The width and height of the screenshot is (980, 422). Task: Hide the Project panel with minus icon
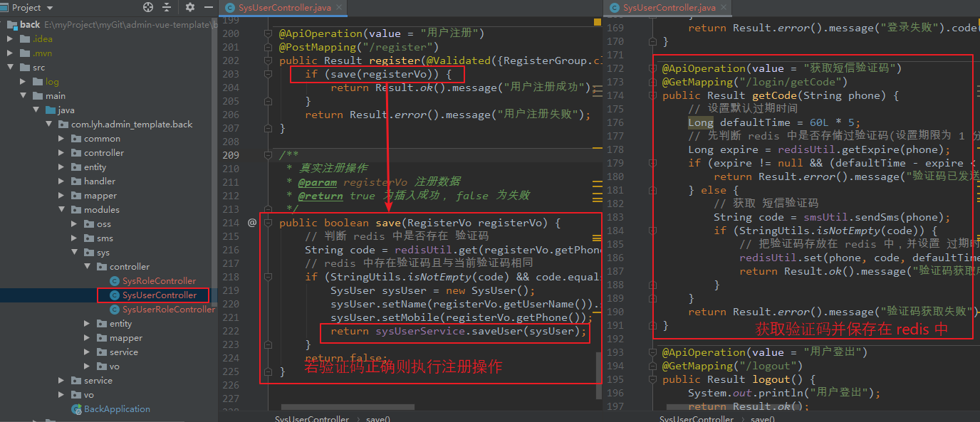coord(208,7)
